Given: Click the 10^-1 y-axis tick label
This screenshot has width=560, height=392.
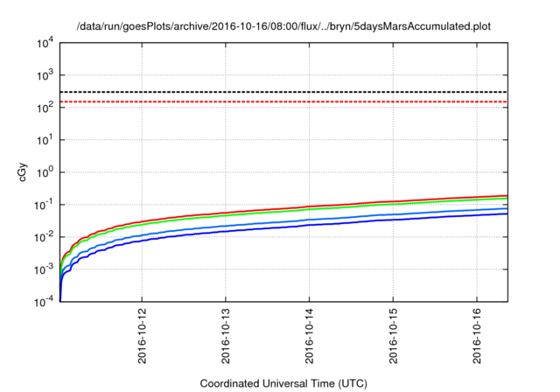Looking at the screenshot, I should tap(42, 205).
